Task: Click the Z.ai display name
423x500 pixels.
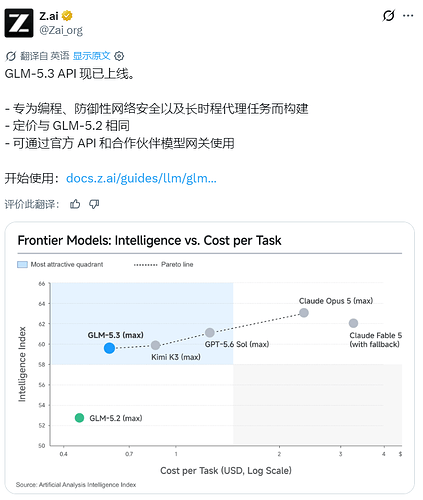Action: pos(49,16)
